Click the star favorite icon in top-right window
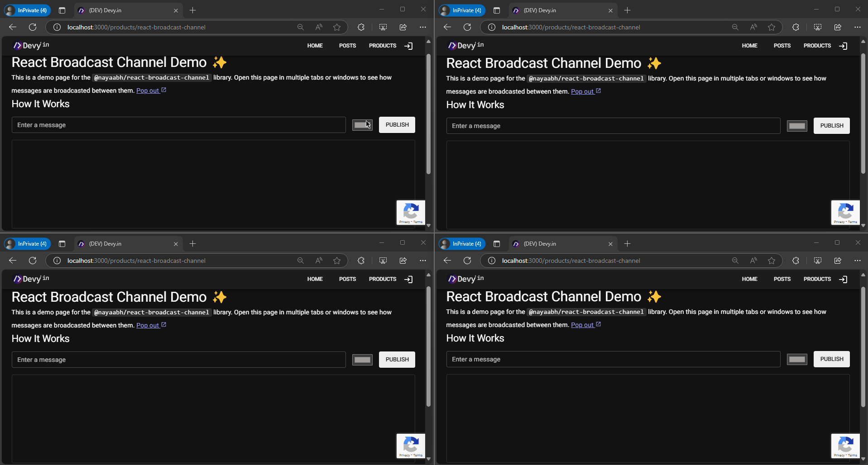Viewport: 868px width, 465px height. (x=772, y=27)
